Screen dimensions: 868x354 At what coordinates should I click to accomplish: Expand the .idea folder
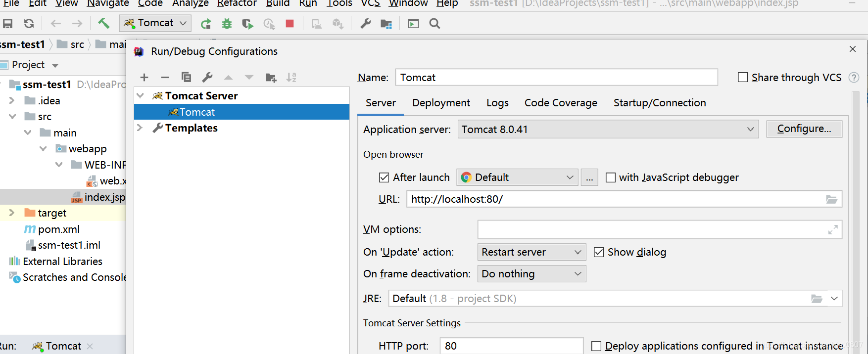click(x=12, y=100)
